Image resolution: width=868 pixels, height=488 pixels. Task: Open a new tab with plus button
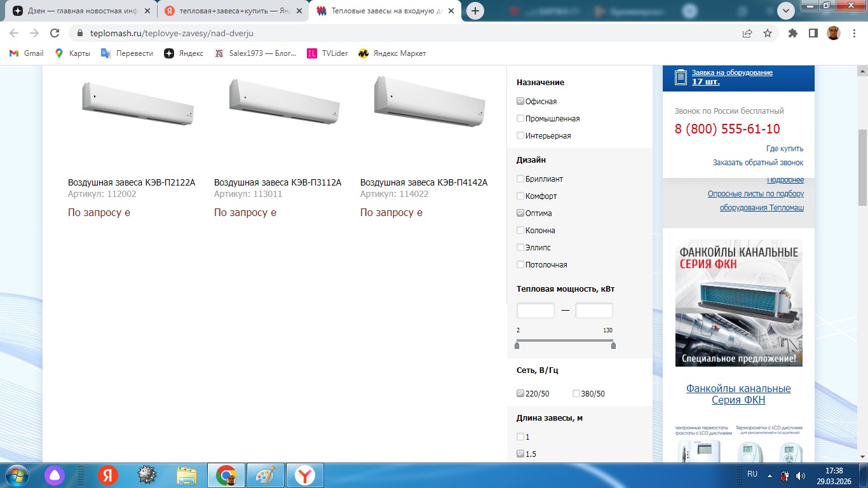tap(475, 11)
